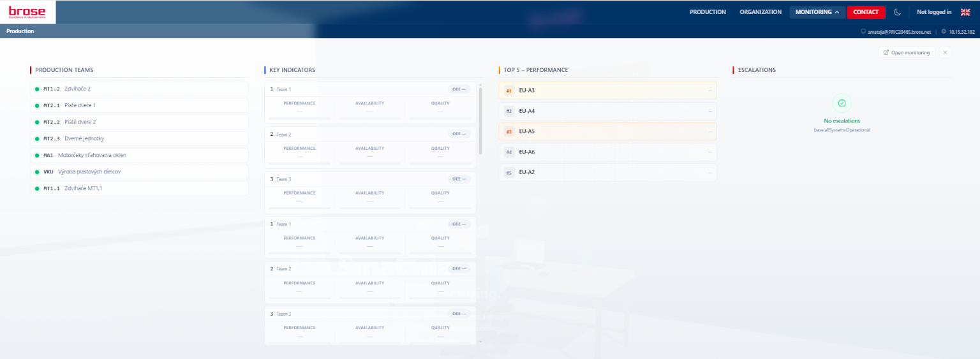
Task: Close the monitoring panel with the X button
Action: point(945,52)
